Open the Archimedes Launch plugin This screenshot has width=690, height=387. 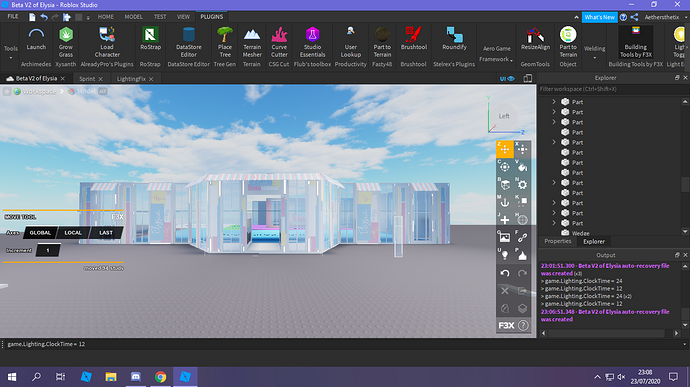pos(36,39)
